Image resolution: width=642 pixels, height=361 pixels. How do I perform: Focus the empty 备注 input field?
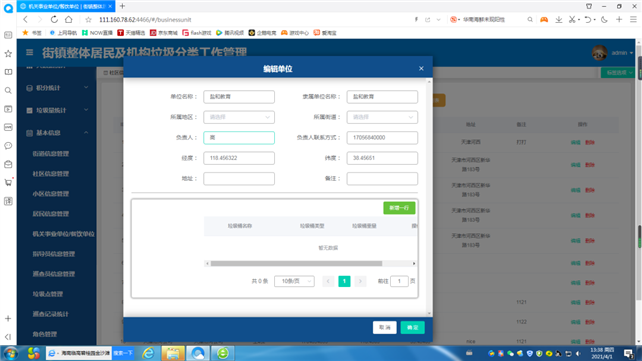pos(382,178)
